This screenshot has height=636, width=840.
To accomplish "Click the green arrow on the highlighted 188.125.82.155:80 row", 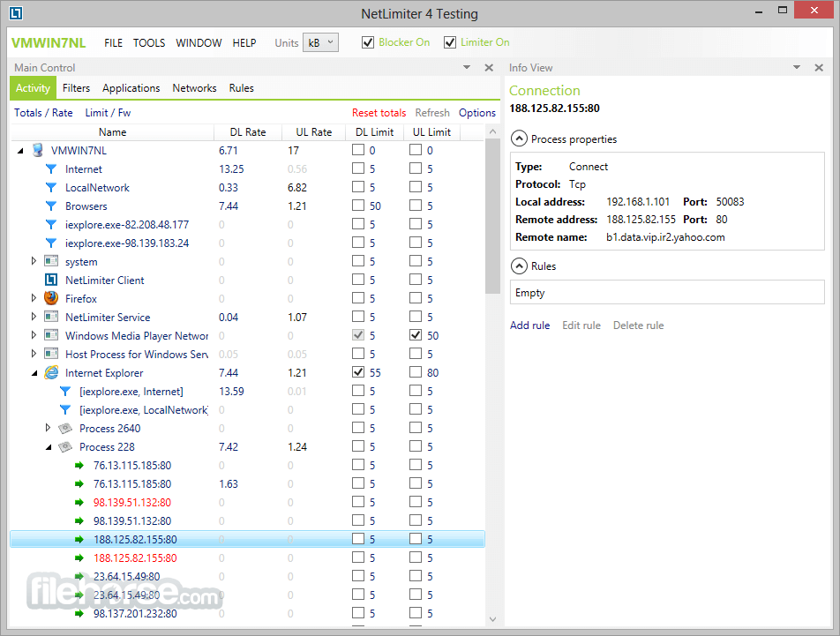I will (79, 539).
